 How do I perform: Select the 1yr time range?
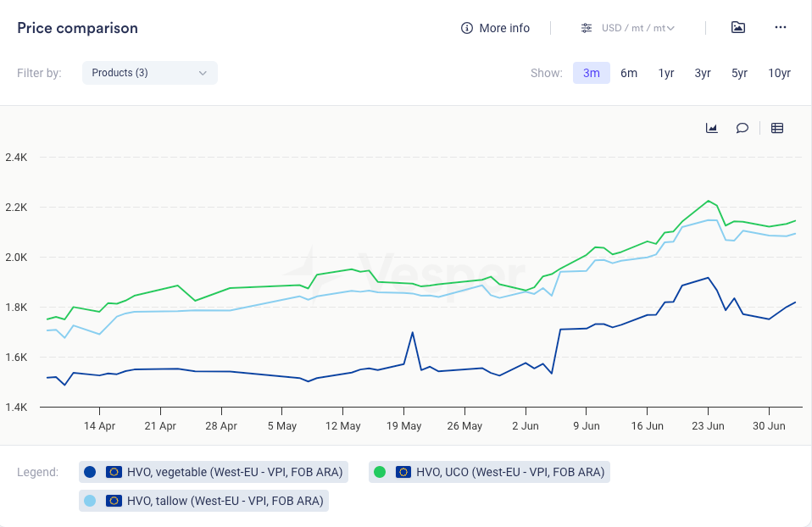(666, 73)
